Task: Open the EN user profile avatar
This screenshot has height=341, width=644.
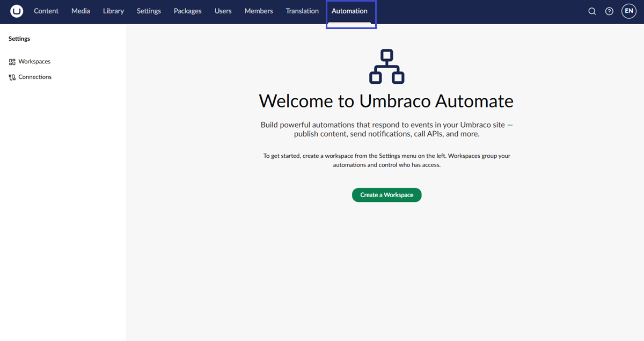Action: tap(629, 11)
